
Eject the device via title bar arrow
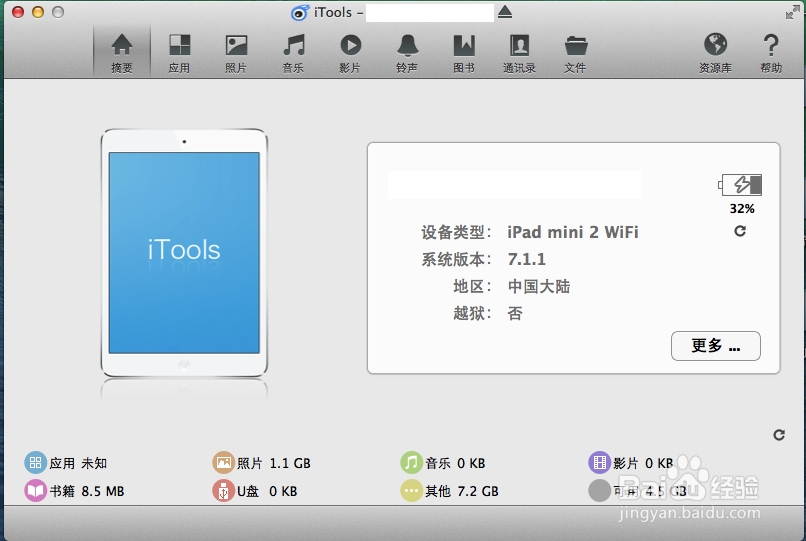[x=505, y=12]
